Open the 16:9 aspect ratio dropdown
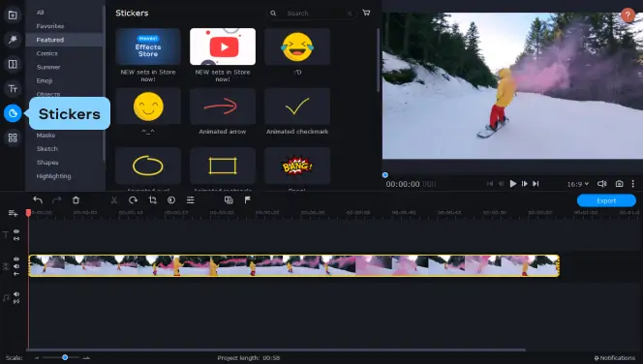 point(578,184)
